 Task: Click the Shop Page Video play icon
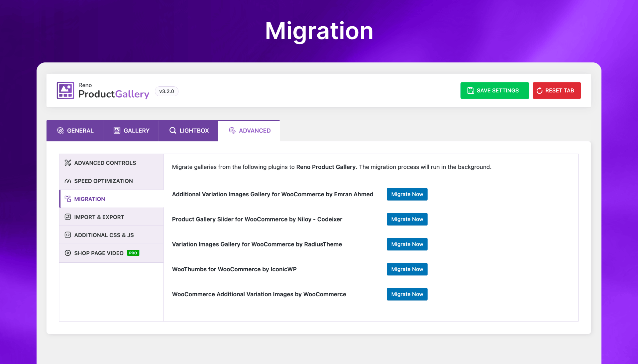(x=68, y=253)
